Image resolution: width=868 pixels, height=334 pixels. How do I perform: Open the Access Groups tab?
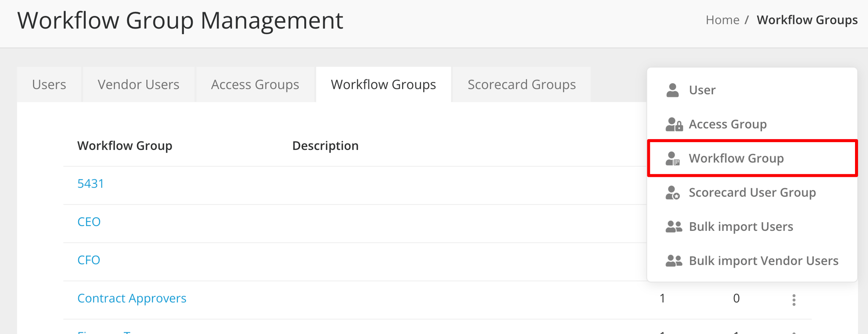tap(254, 84)
